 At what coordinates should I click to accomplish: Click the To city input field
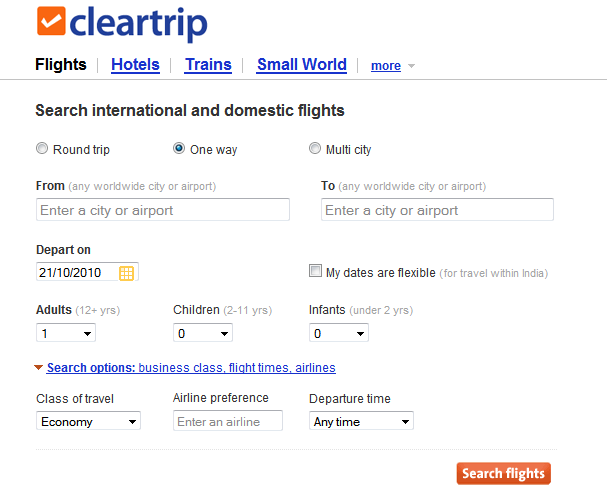coord(437,210)
